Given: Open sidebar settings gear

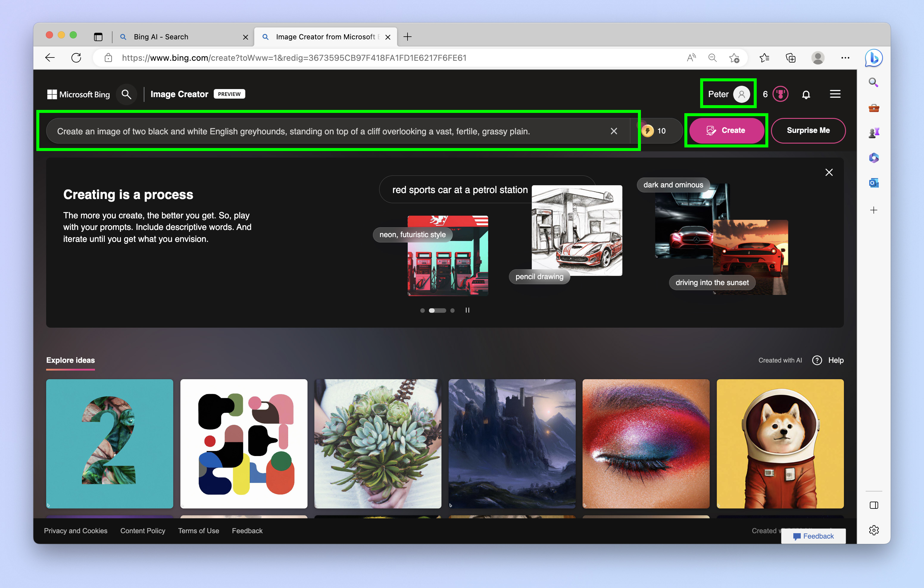Looking at the screenshot, I should tap(874, 531).
